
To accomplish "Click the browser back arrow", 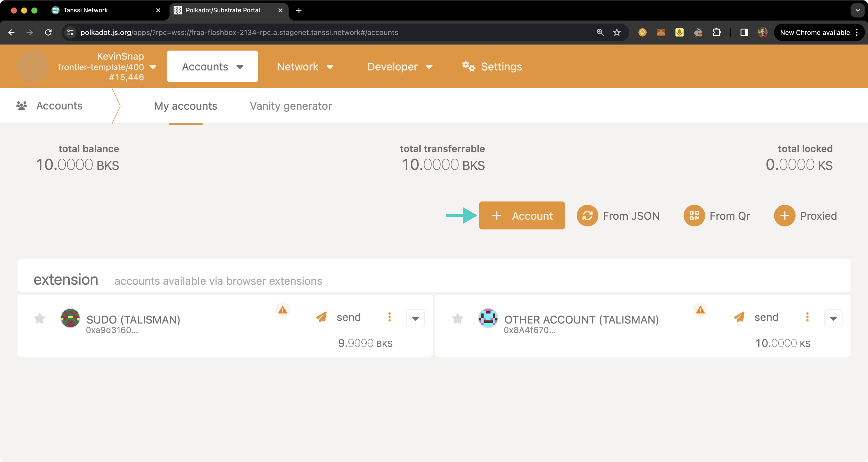I will point(12,32).
